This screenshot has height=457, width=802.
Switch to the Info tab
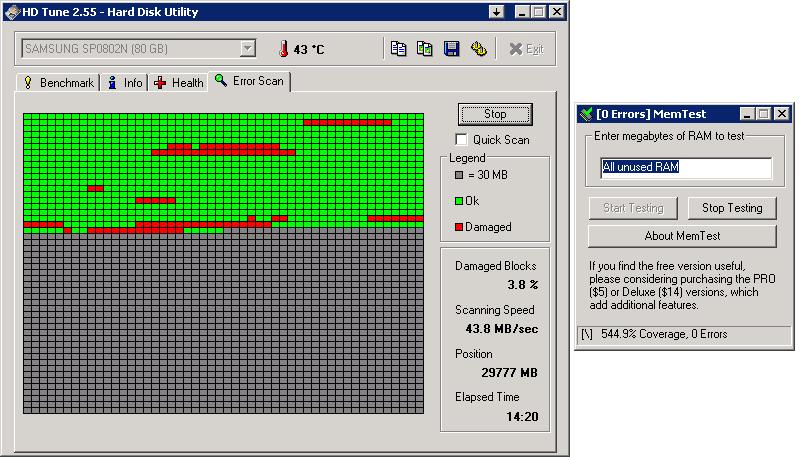125,82
